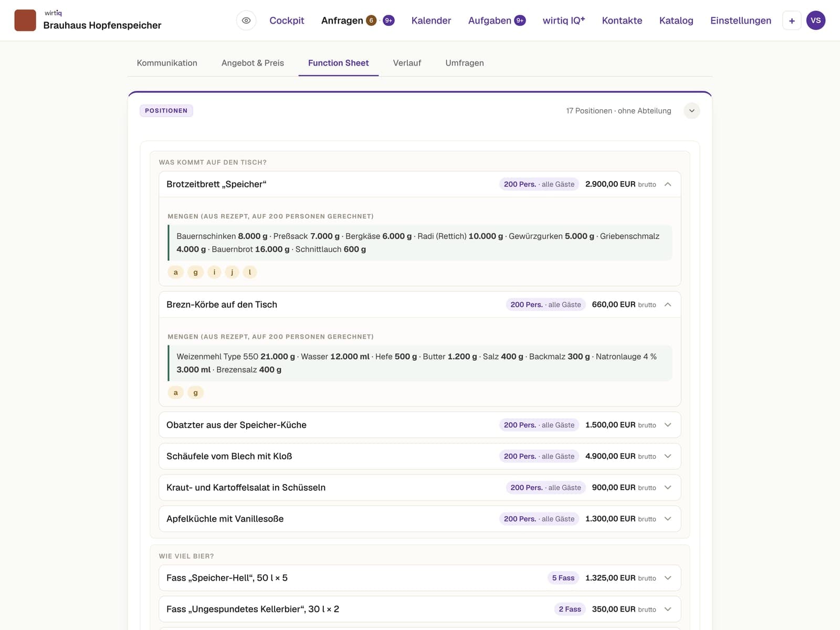The width and height of the screenshot is (840, 630).
Task: Click the 2 Fass quantity pill
Action: pos(570,609)
